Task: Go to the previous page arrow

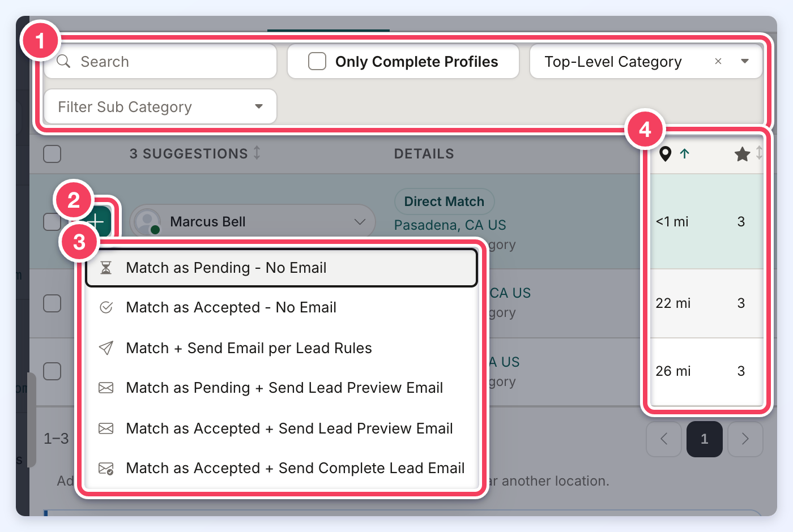Action: coord(664,439)
